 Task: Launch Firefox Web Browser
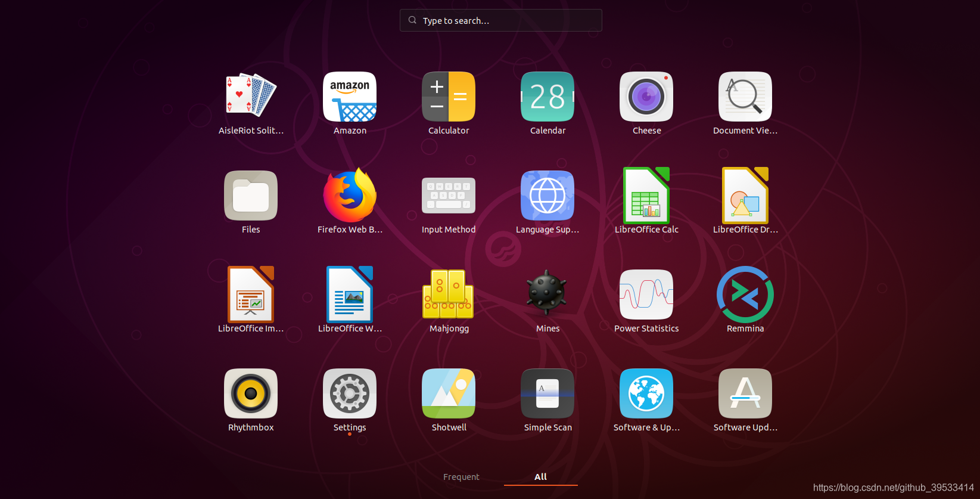point(350,196)
